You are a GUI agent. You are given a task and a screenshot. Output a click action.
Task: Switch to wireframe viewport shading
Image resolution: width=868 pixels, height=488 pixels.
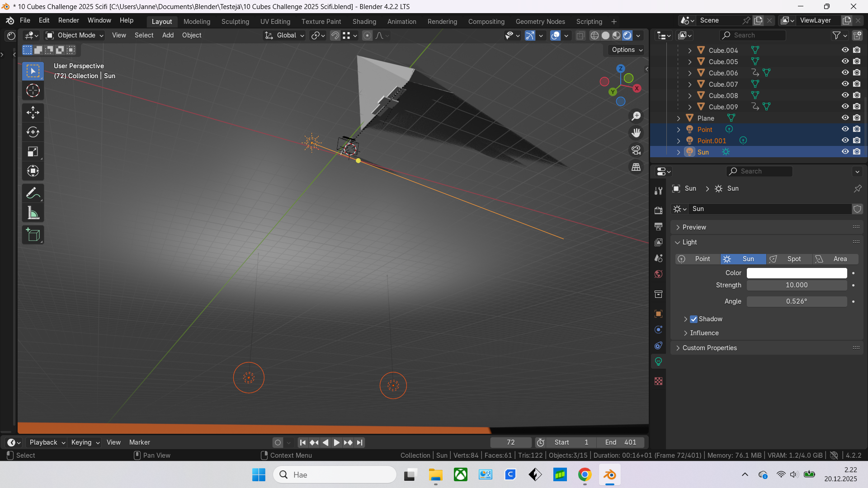coord(595,35)
